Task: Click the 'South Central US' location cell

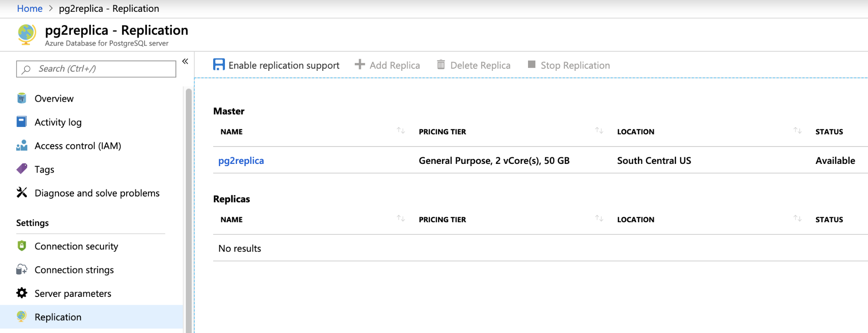Action: tap(654, 160)
